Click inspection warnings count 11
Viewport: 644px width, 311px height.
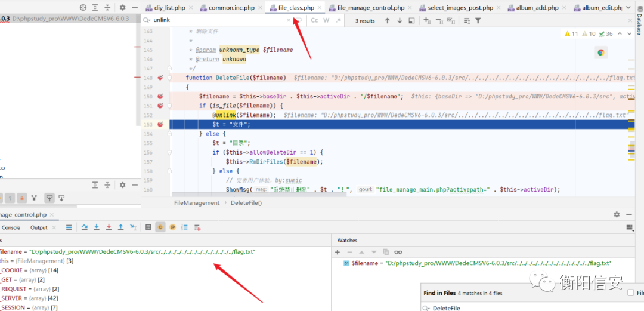click(x=572, y=34)
